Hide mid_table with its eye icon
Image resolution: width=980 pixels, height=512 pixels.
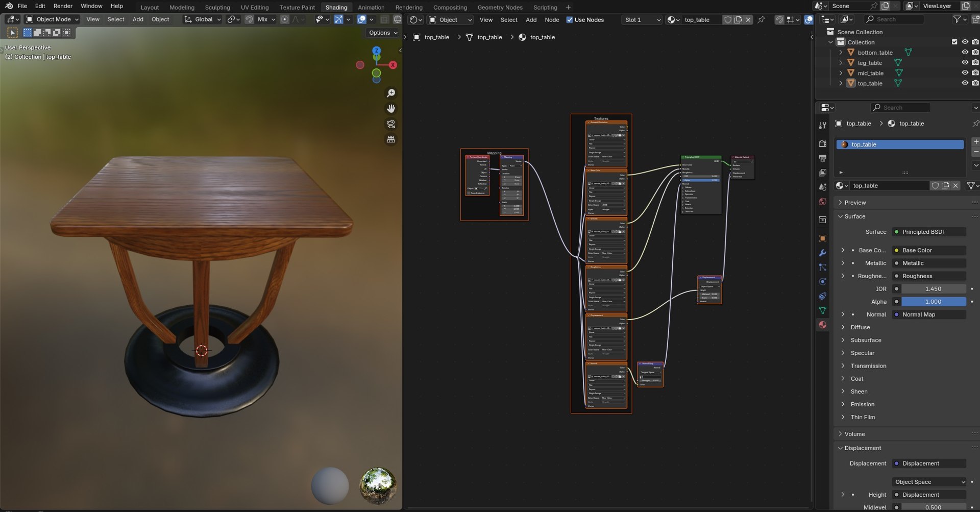tap(965, 72)
